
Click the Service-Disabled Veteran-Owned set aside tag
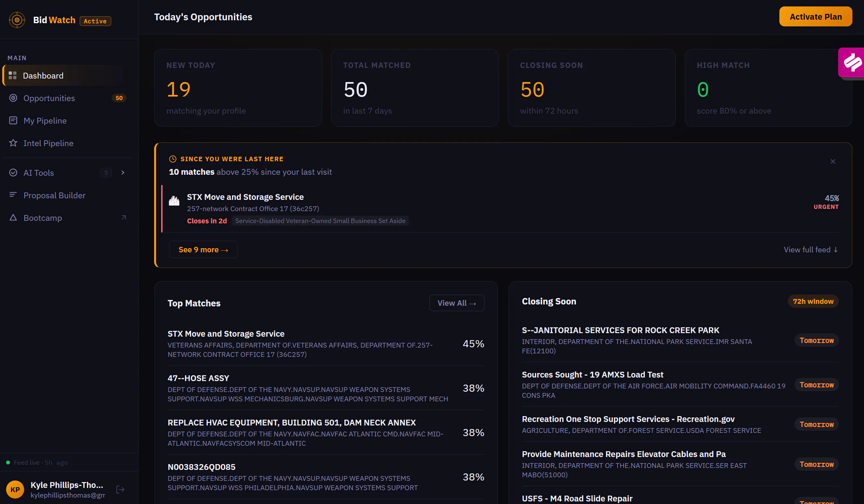point(320,221)
